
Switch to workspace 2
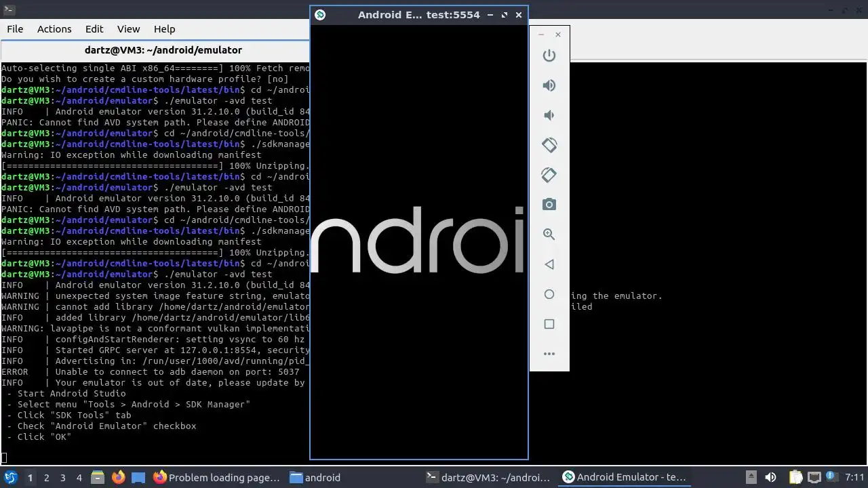click(x=46, y=477)
